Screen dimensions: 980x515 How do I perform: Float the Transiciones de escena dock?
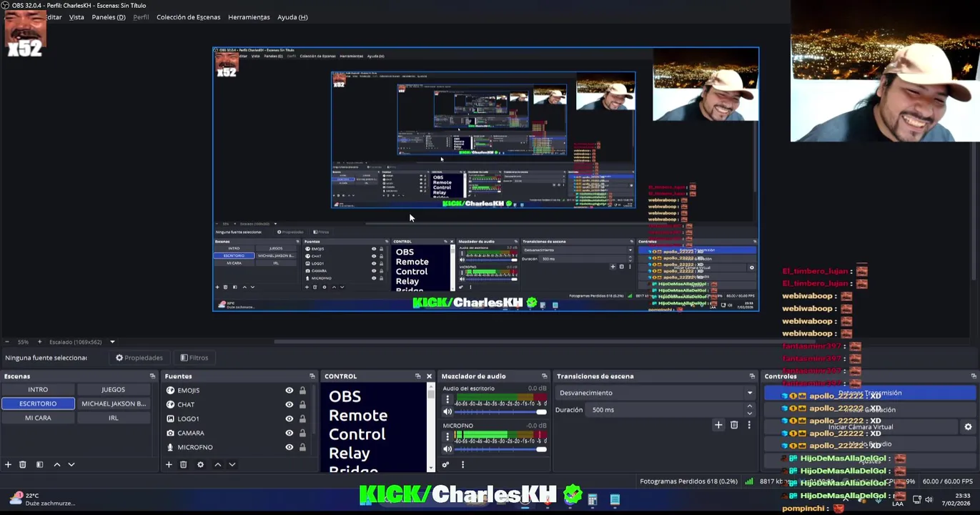pyautogui.click(x=752, y=376)
